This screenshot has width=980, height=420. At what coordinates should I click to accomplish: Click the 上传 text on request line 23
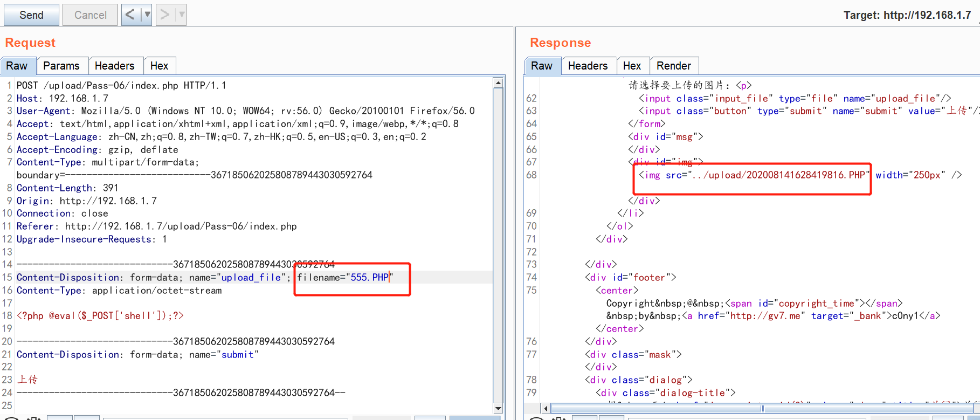[x=27, y=380]
